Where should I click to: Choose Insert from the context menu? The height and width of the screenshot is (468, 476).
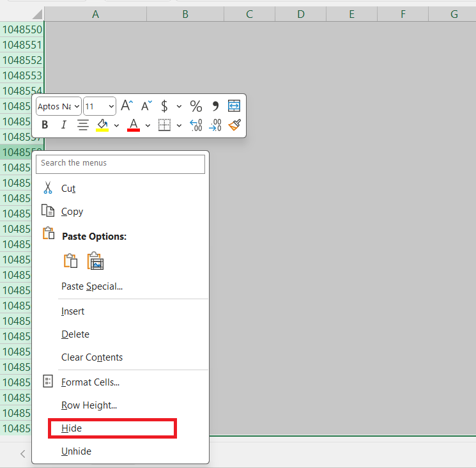120,311
